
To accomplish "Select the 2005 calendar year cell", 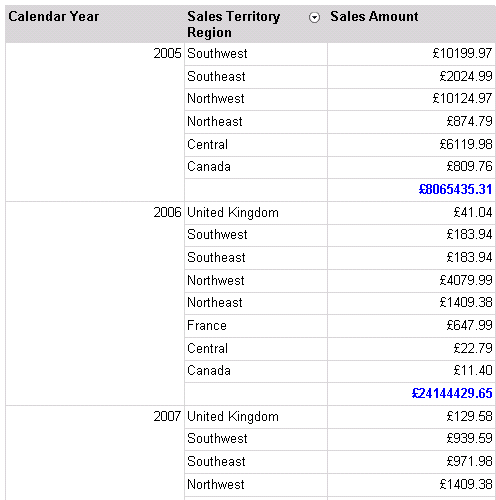I will tap(95, 122).
